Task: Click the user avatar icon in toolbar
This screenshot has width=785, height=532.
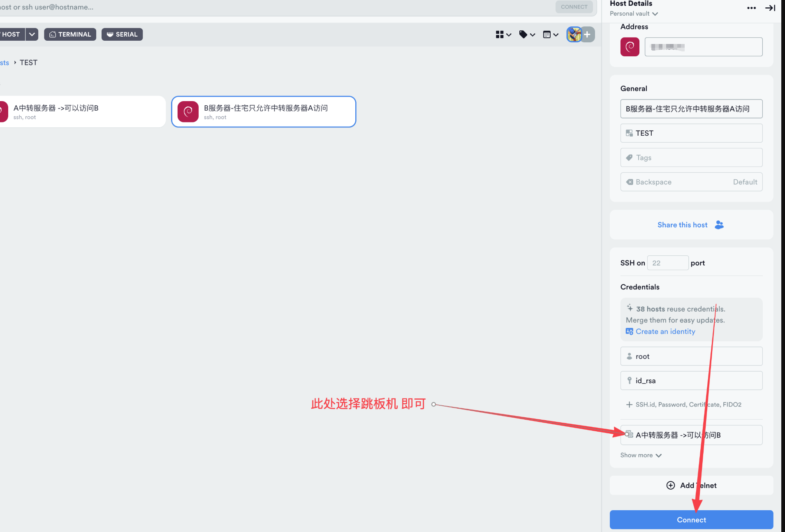Action: (x=574, y=35)
